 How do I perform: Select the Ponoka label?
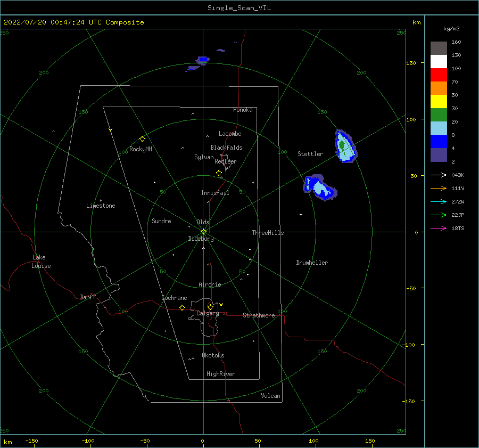coord(243,110)
